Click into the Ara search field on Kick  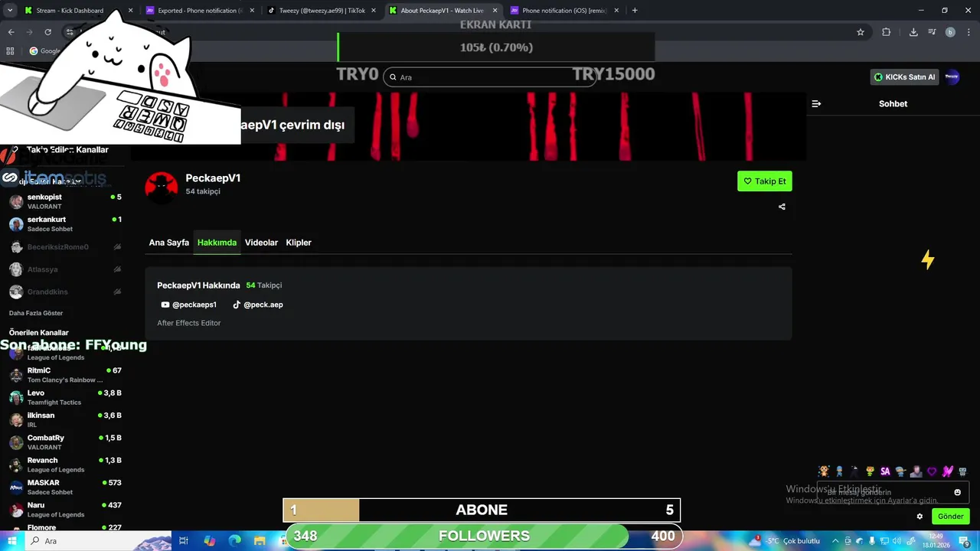pyautogui.click(x=490, y=77)
